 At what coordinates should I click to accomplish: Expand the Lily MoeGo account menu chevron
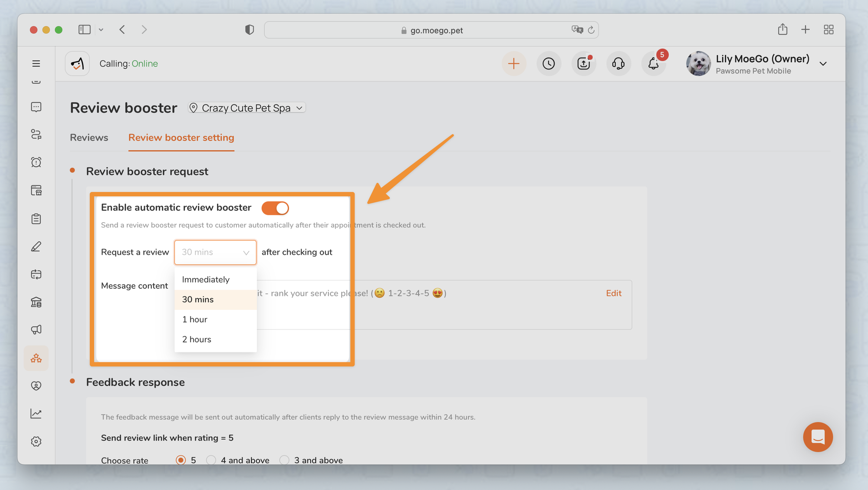823,64
